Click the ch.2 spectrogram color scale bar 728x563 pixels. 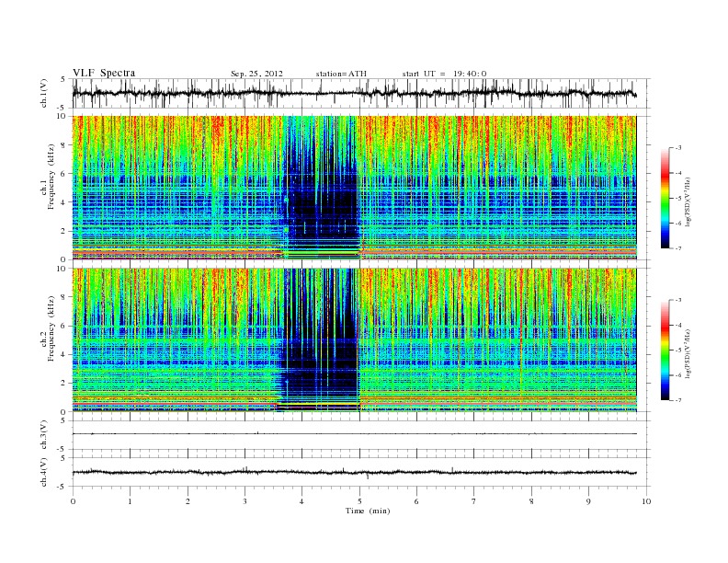pos(665,350)
